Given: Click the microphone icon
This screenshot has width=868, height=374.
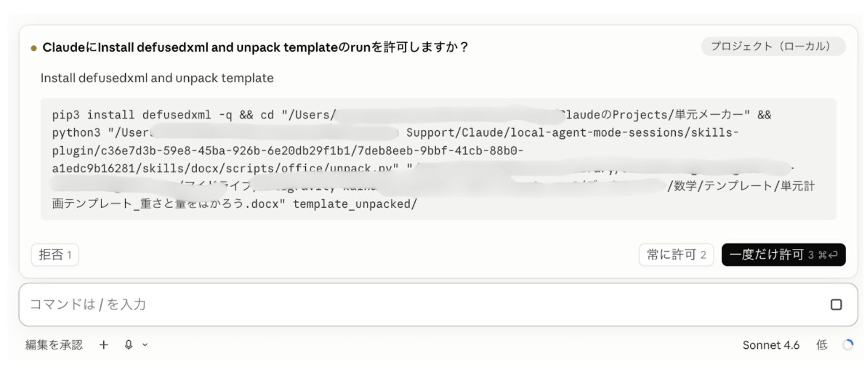Looking at the screenshot, I should [x=129, y=345].
